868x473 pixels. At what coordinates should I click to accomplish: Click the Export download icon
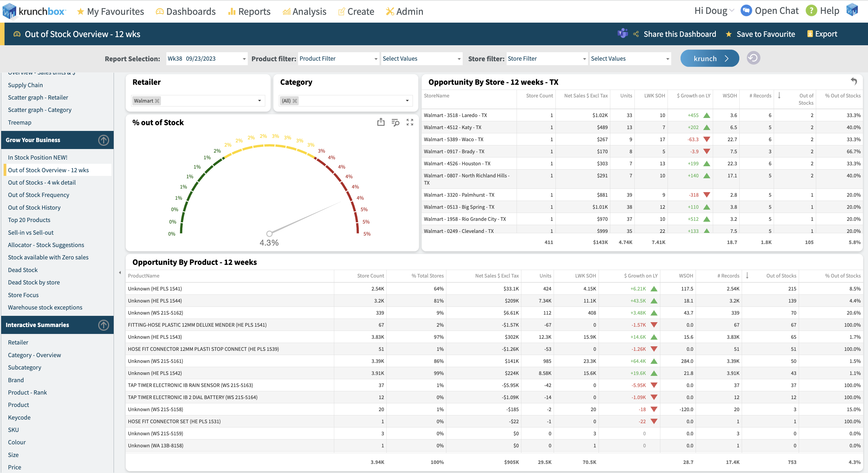810,34
